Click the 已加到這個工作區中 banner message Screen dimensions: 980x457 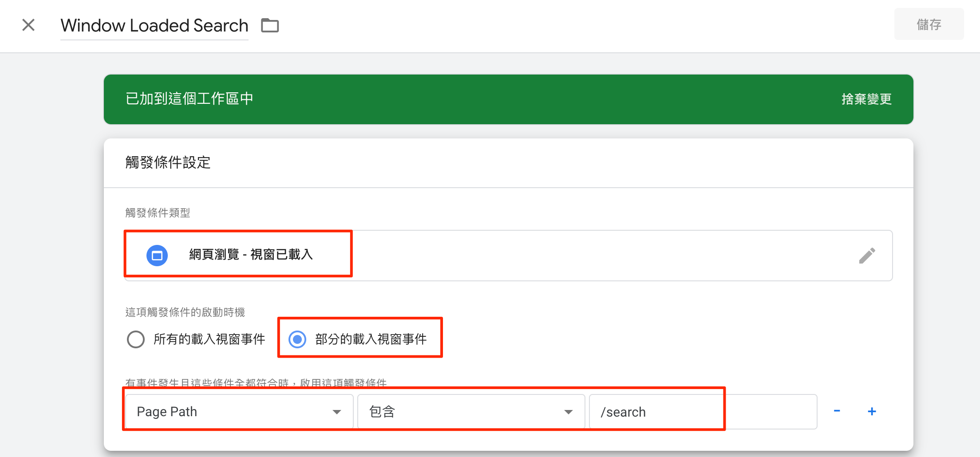[189, 98]
